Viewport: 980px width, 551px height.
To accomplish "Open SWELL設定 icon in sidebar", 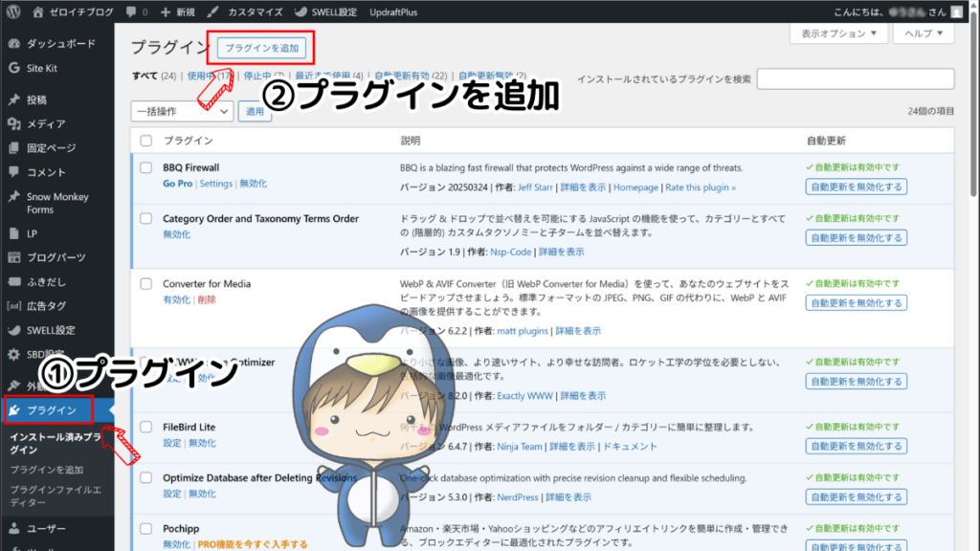I will [x=13, y=330].
